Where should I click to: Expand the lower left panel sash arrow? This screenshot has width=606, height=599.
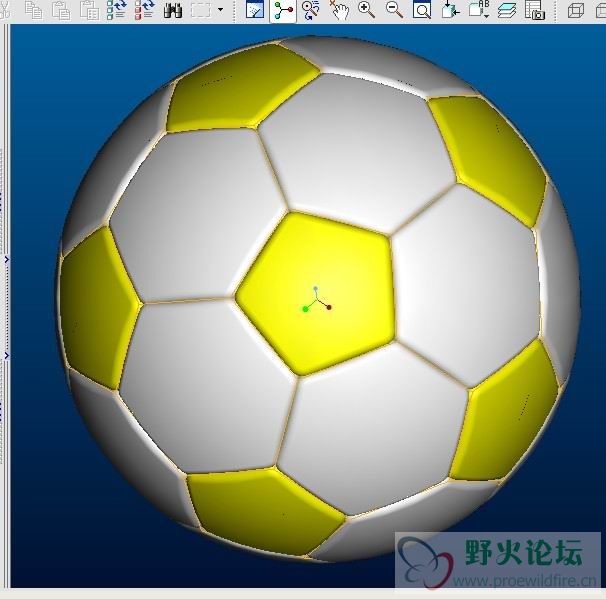[7, 356]
